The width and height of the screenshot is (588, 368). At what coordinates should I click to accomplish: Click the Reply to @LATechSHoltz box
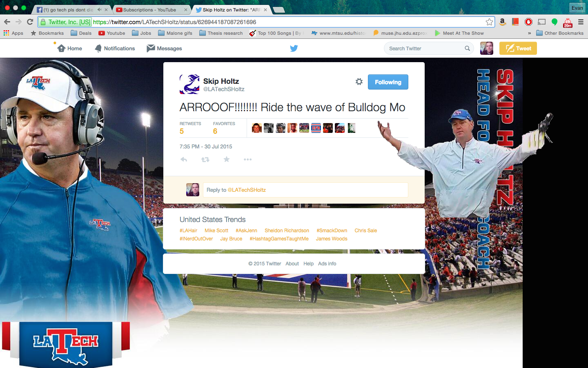pos(305,190)
